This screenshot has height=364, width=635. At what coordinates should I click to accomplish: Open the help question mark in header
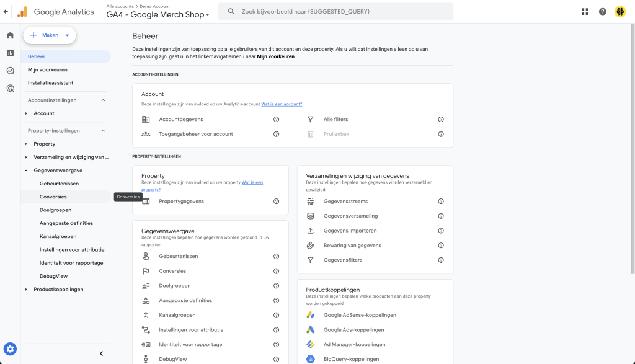click(x=603, y=11)
